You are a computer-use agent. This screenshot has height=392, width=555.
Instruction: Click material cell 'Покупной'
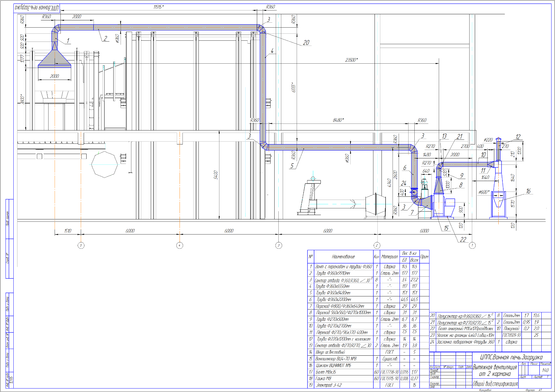(511, 329)
